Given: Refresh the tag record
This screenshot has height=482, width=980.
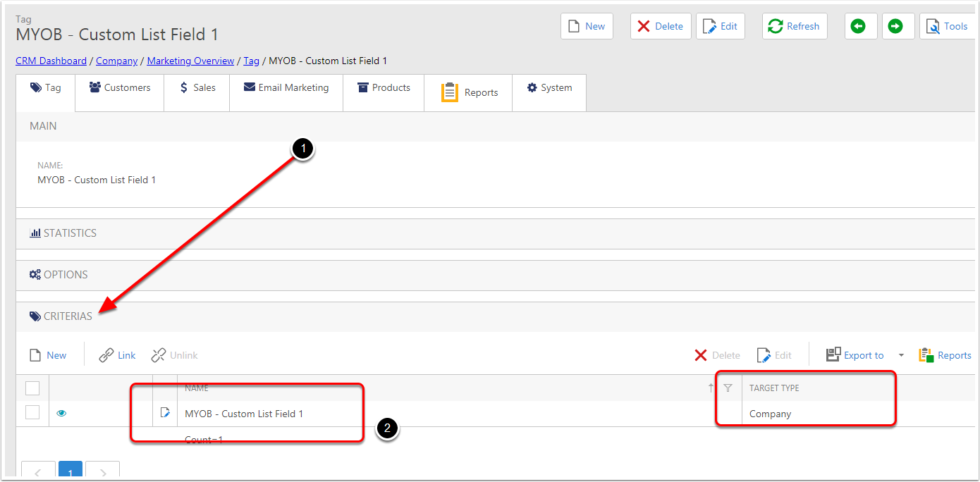Looking at the screenshot, I should [795, 26].
